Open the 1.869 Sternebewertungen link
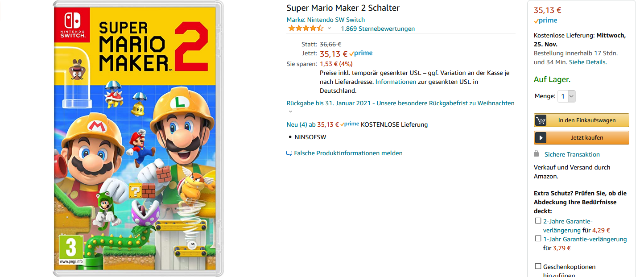Image resolution: width=644 pixels, height=277 pixels. 378,29
